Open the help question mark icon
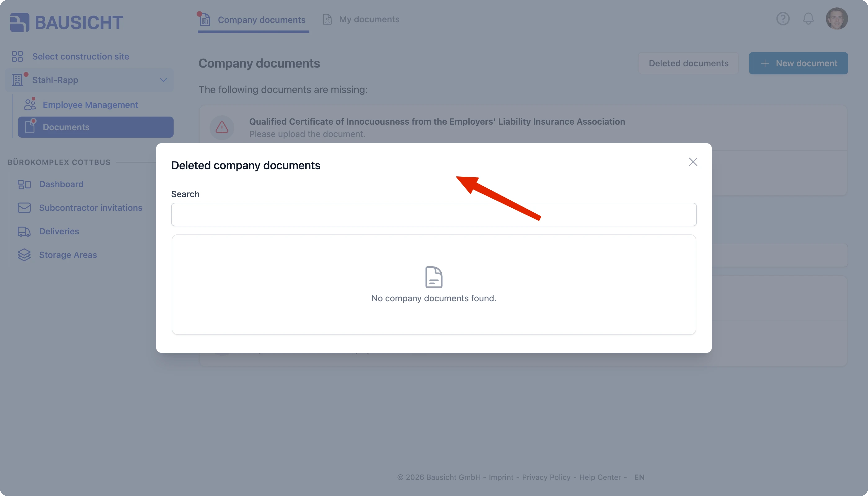The image size is (868, 496). click(783, 19)
